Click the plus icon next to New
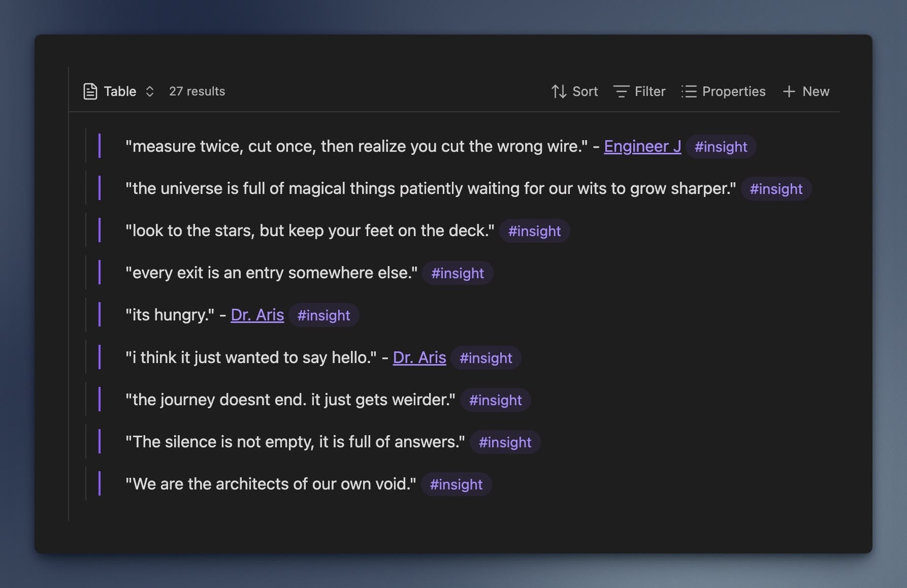This screenshot has height=588, width=907. pyautogui.click(x=789, y=91)
